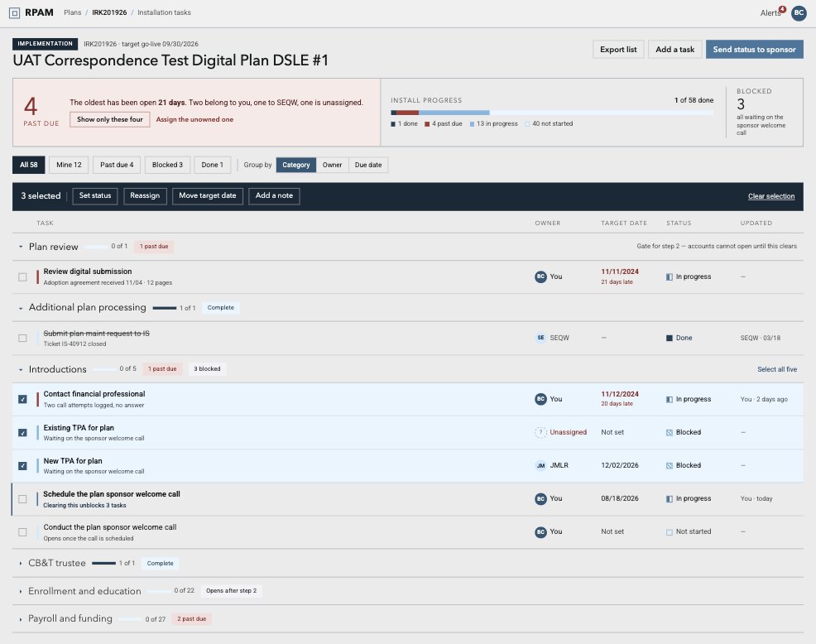Click Show only these four

pos(110,120)
